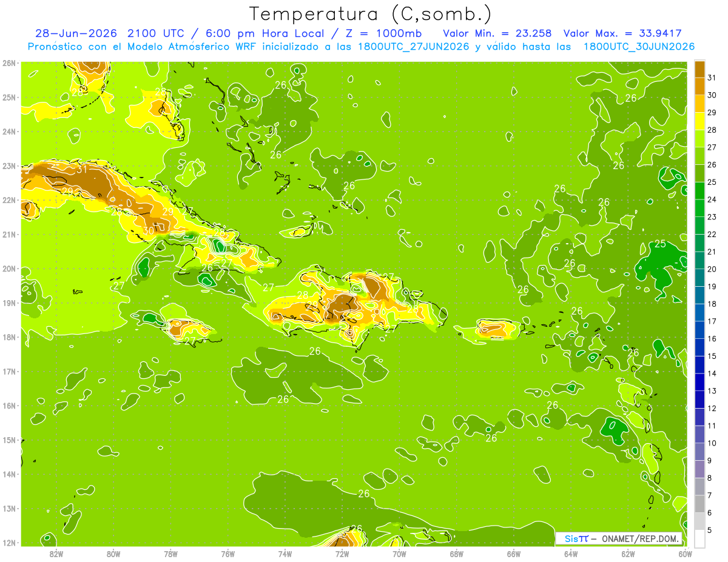728x562 pixels.
Task: Click the "76W" longitude axis label
Action: [228, 554]
